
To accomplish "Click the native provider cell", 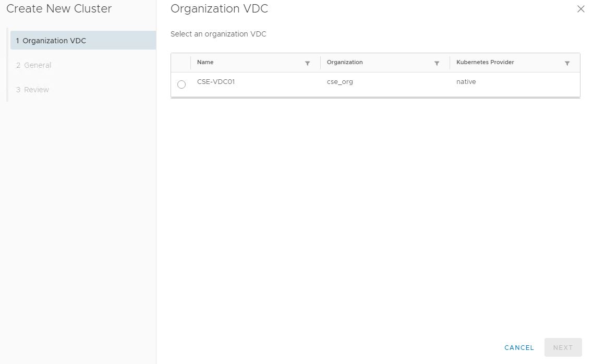I will 466,82.
